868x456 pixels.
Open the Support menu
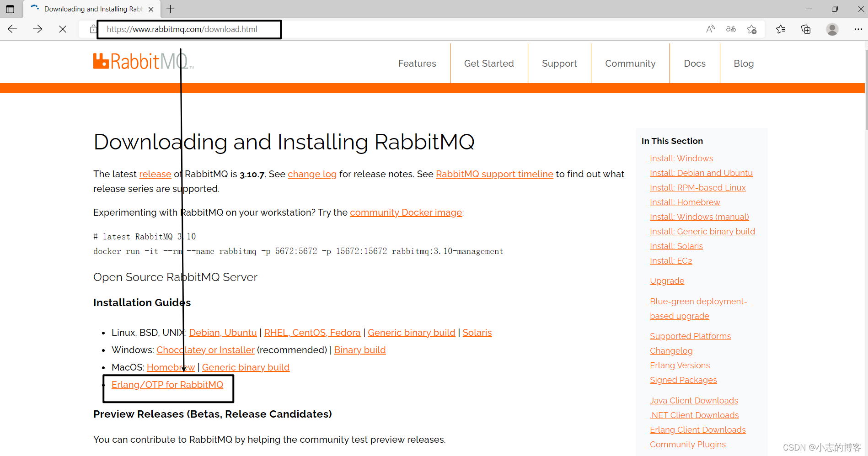click(x=559, y=64)
